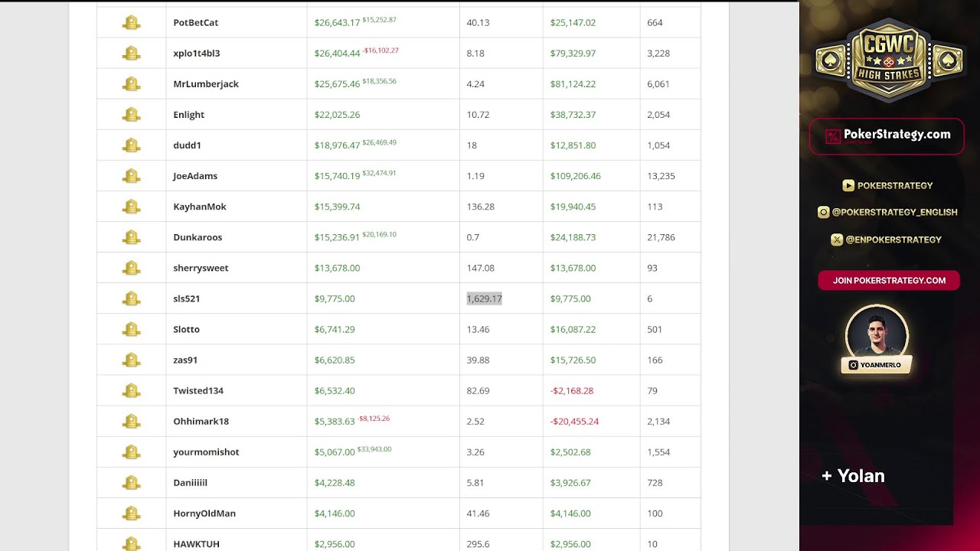Click the negative -$2,168.28 value

(x=572, y=390)
